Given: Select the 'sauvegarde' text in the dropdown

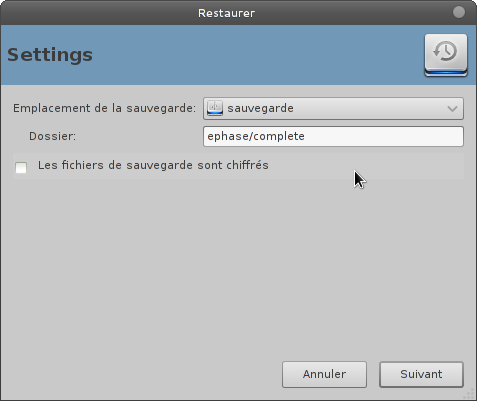Looking at the screenshot, I should pyautogui.click(x=260, y=108).
